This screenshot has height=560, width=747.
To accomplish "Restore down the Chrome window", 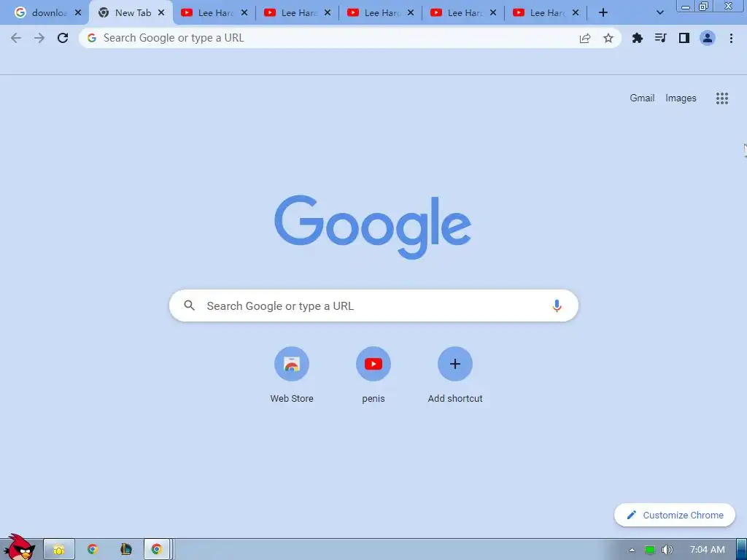I will (703, 6).
